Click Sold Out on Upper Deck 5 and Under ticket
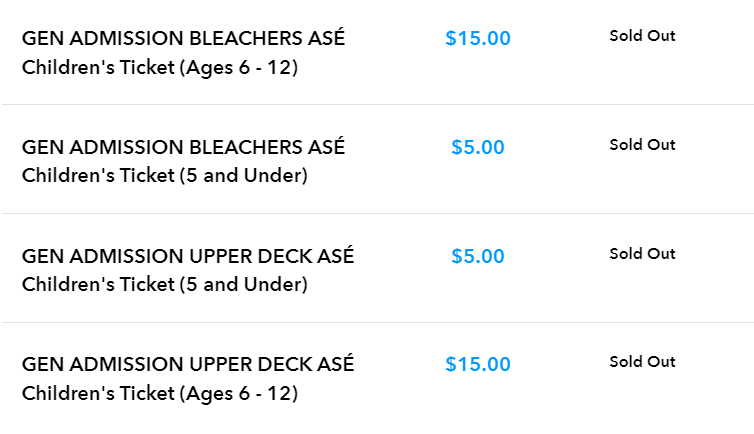Image resolution: width=754 pixels, height=434 pixels. 642,254
